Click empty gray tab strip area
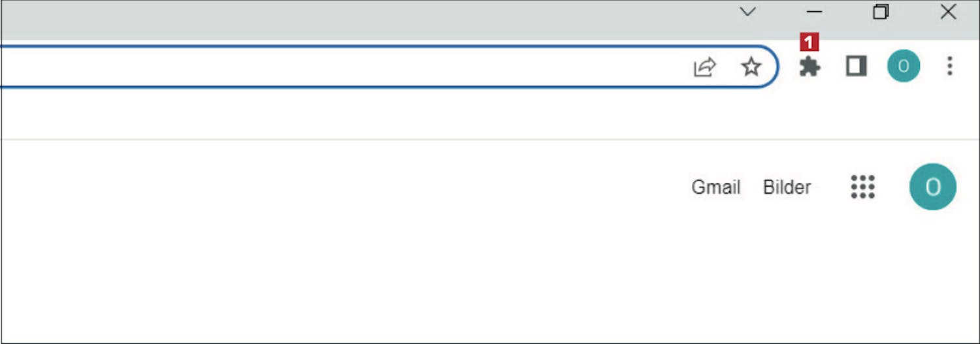The width and height of the screenshot is (980, 344). click(x=392, y=20)
